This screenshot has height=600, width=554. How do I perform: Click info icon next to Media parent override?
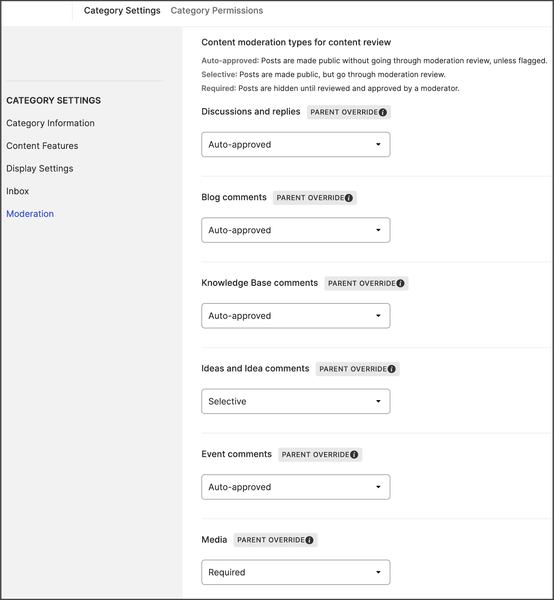pyautogui.click(x=310, y=540)
